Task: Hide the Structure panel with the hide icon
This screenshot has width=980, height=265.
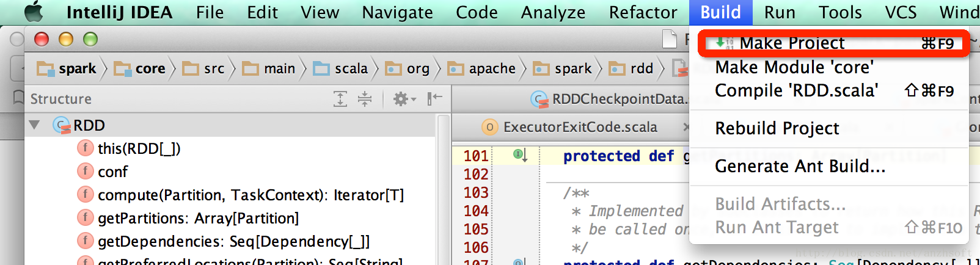Action: coord(434,99)
